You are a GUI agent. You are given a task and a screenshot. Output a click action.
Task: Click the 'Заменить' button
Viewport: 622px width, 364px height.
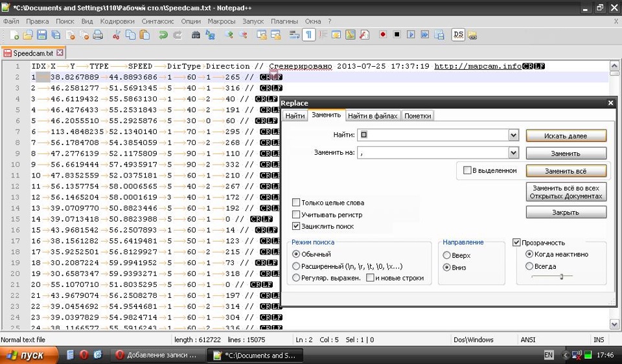(x=566, y=153)
